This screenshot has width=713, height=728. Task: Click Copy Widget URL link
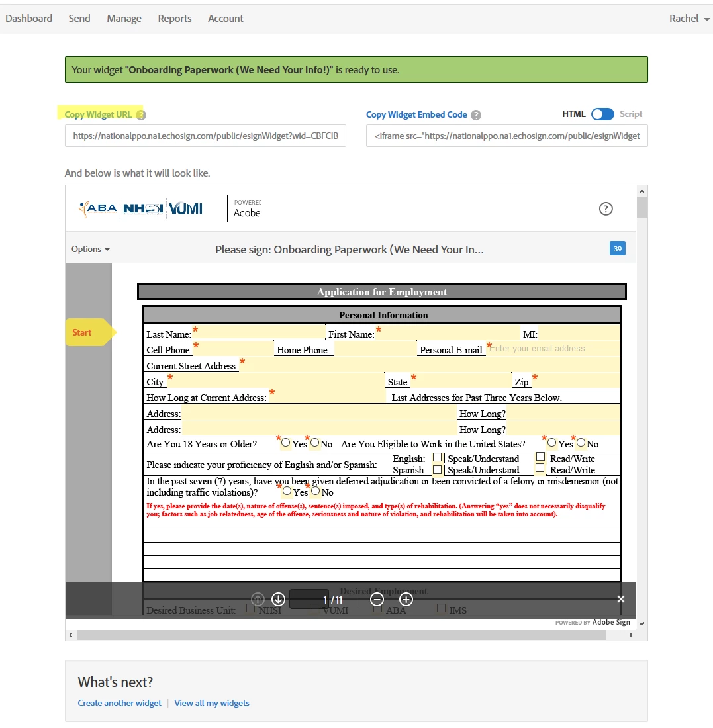(x=98, y=114)
